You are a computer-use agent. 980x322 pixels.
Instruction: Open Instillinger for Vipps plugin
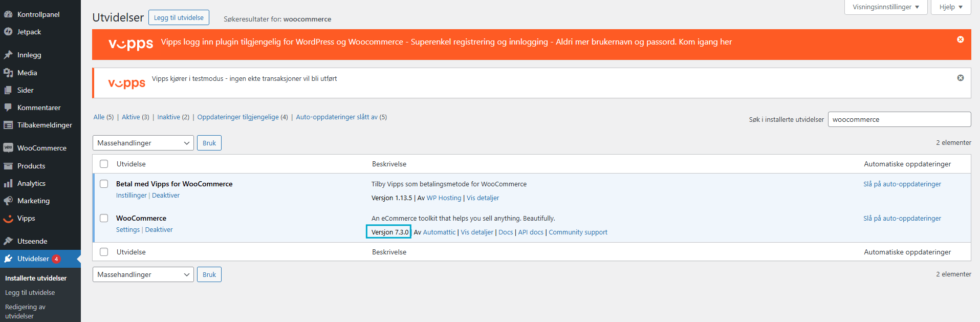pos(131,196)
